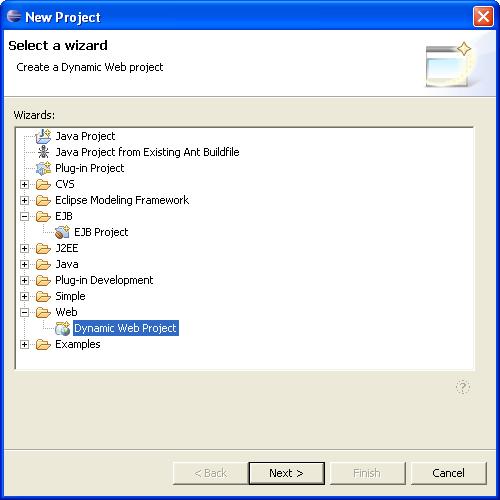The height and width of the screenshot is (500, 500).
Task: Click the EJB Project icon
Action: (62, 232)
